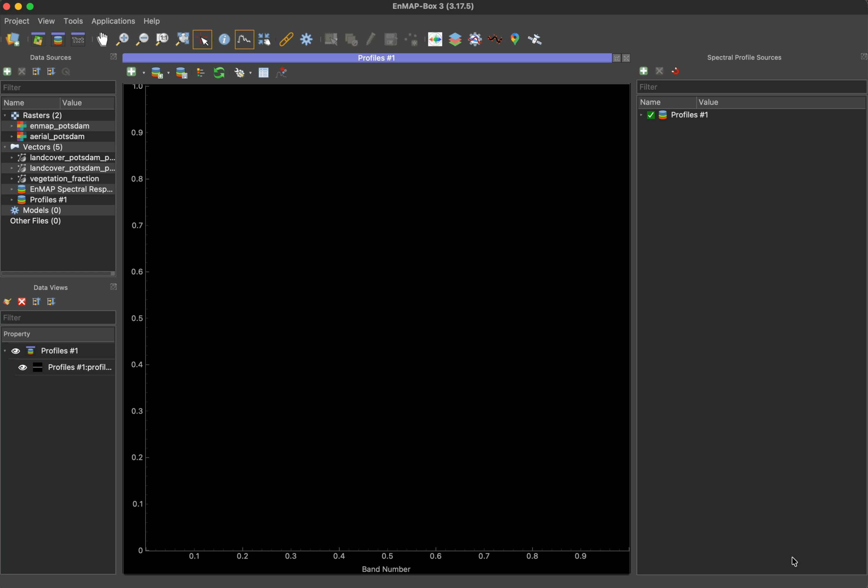Click the Spectral Profile Sources filter field
This screenshot has height=588, width=868.
[x=751, y=87]
